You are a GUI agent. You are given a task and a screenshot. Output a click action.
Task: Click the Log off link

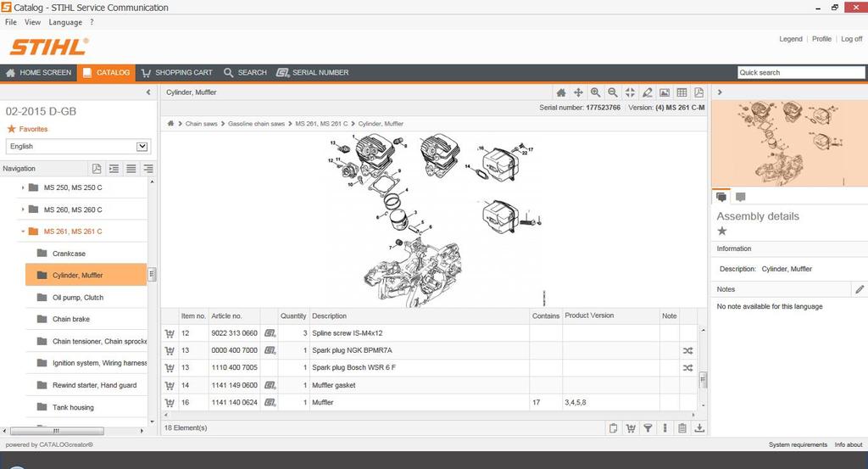pos(851,39)
